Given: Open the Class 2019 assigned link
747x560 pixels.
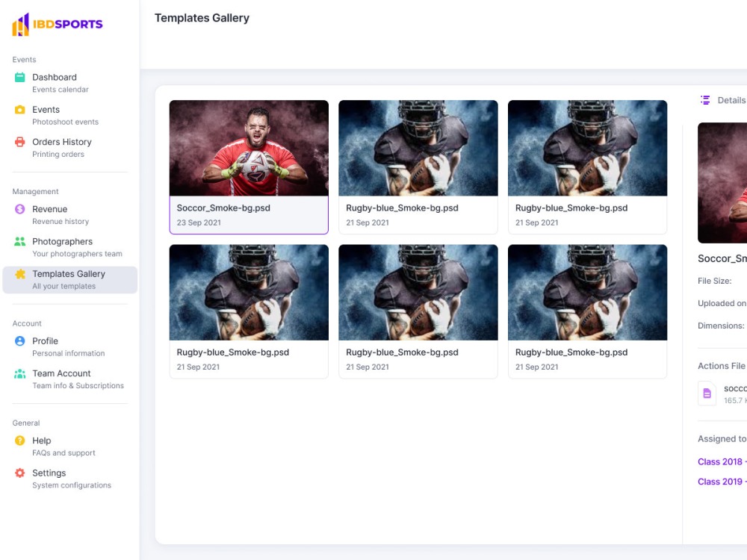Looking at the screenshot, I should coord(722,482).
